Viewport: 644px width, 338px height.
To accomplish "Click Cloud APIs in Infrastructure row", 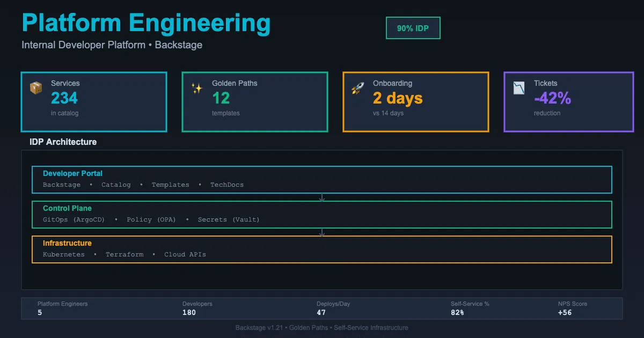I will 185,254.
